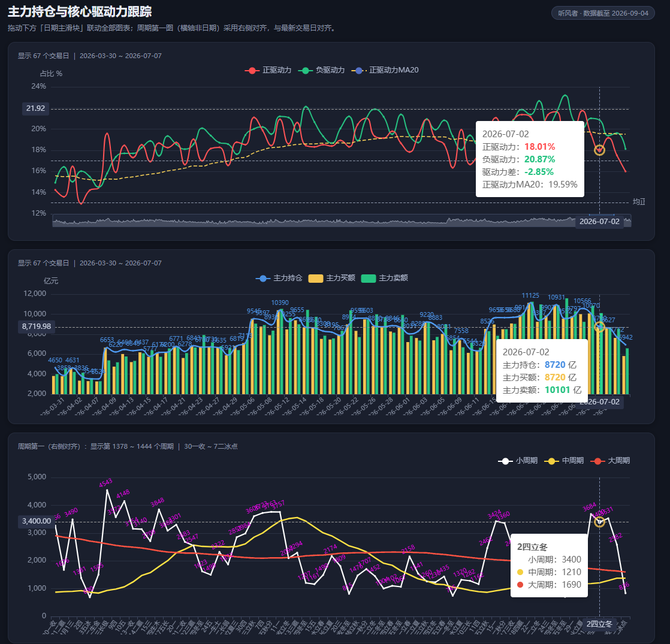Click the 主力买额 8720 亿 tooltip row
The height and width of the screenshot is (644, 670).
click(x=539, y=377)
